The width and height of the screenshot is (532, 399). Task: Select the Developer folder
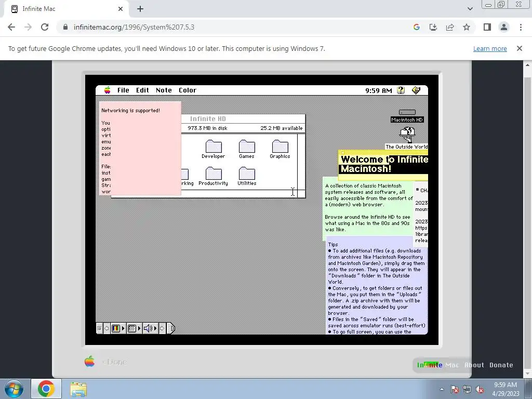pyautogui.click(x=214, y=149)
